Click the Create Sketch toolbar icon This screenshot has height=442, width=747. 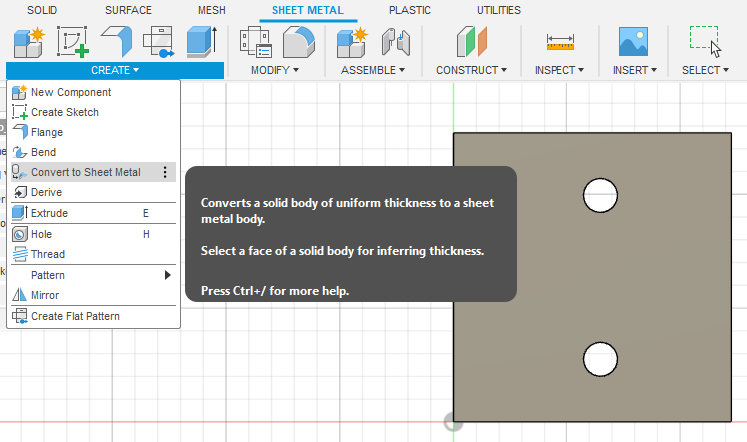pyautogui.click(x=73, y=42)
